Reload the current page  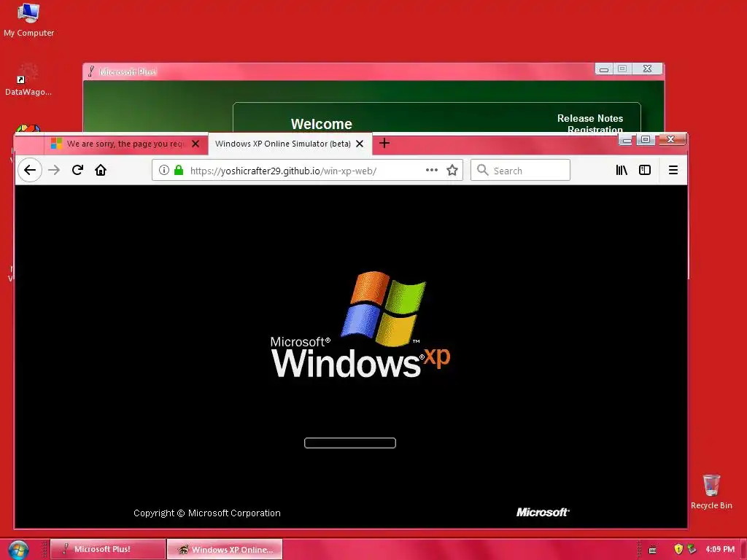coord(77,170)
